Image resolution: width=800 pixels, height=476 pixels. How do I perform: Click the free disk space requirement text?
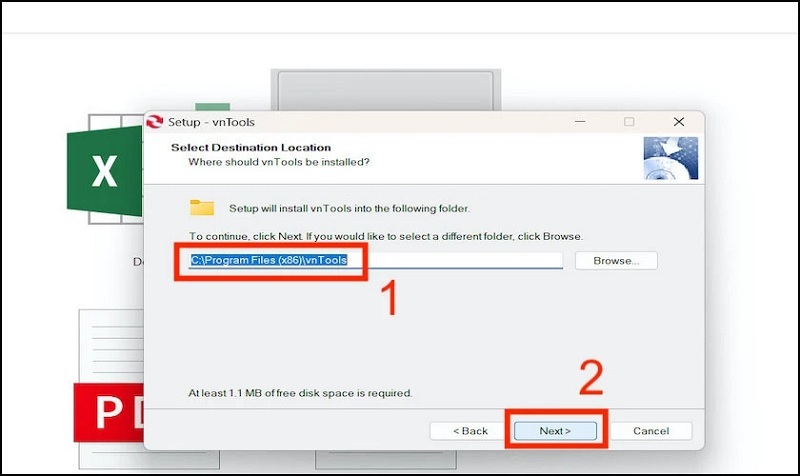click(300, 393)
